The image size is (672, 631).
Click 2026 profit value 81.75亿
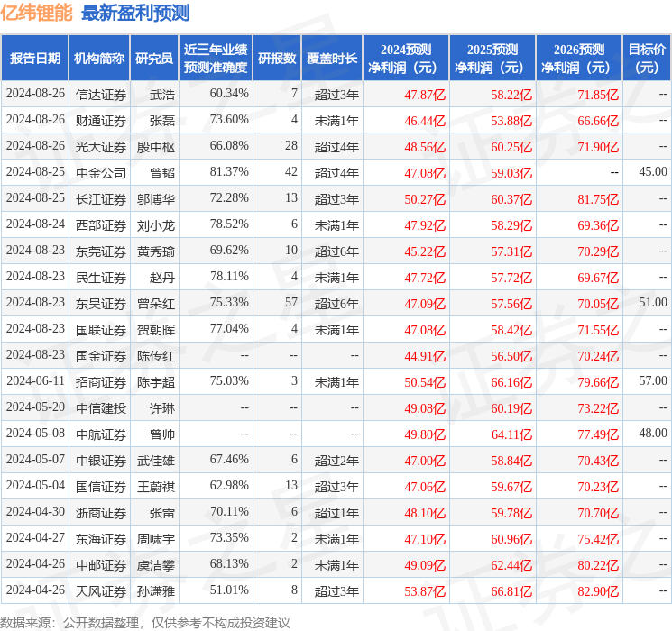598,199
